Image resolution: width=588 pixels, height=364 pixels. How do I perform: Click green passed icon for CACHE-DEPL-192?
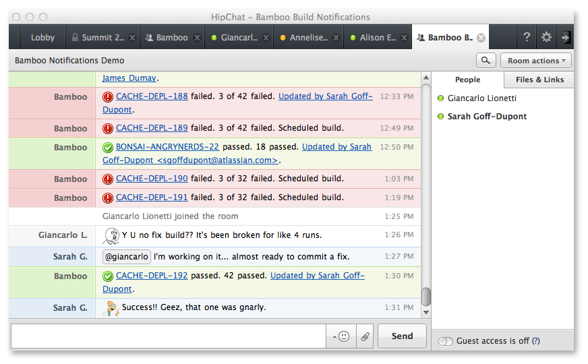(x=108, y=276)
